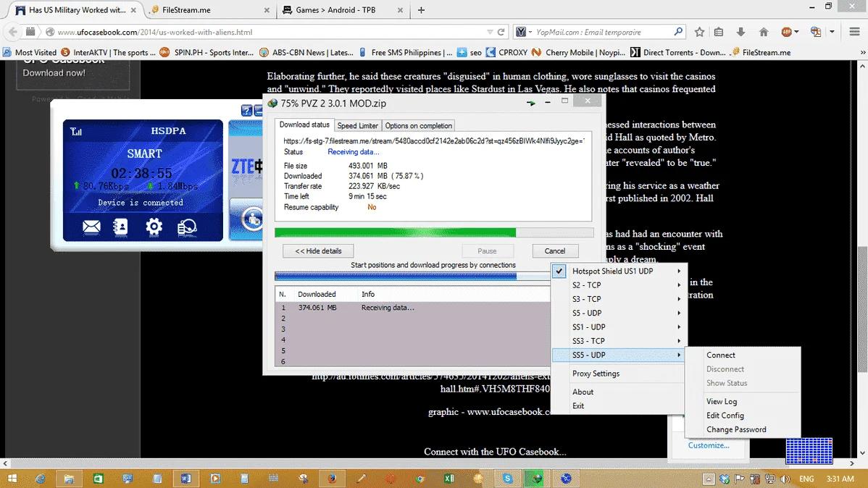Click Hide details button

point(318,251)
